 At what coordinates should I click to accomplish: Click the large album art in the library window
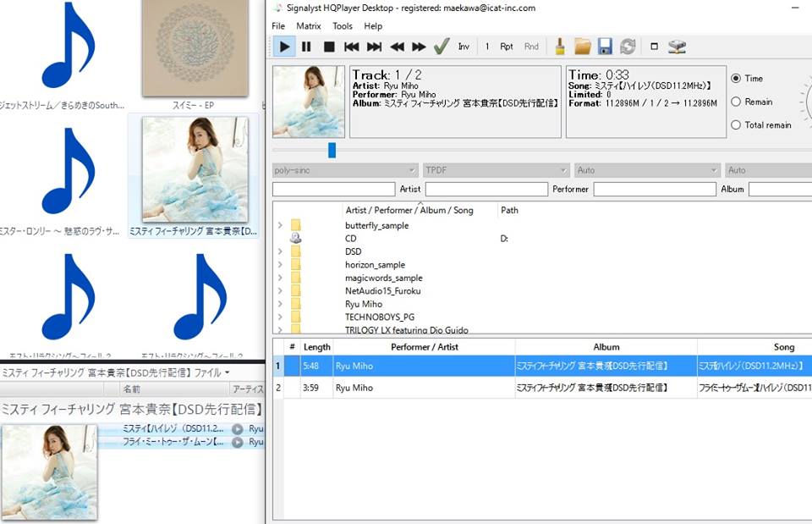tap(49, 472)
